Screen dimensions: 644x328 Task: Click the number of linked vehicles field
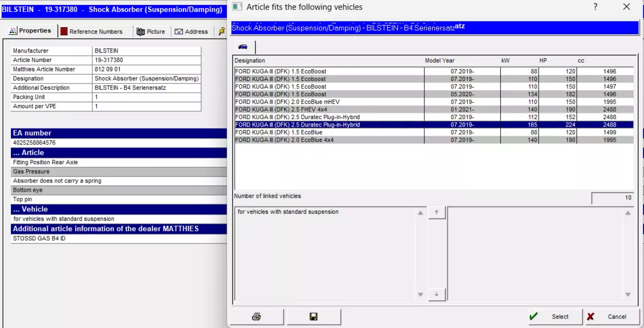click(613, 198)
